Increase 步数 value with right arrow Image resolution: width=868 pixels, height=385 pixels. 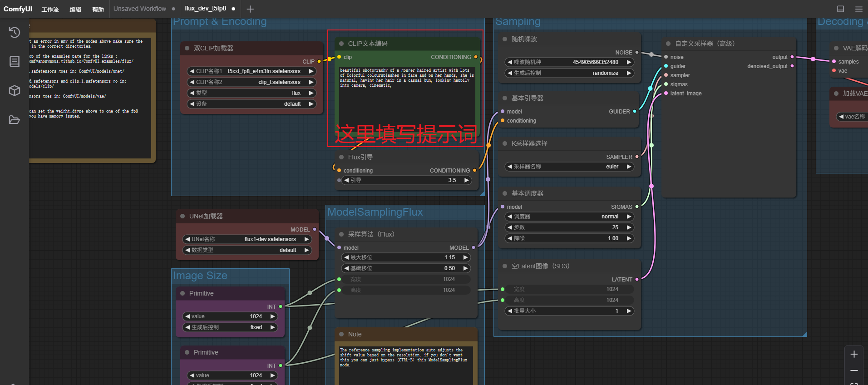coord(629,227)
